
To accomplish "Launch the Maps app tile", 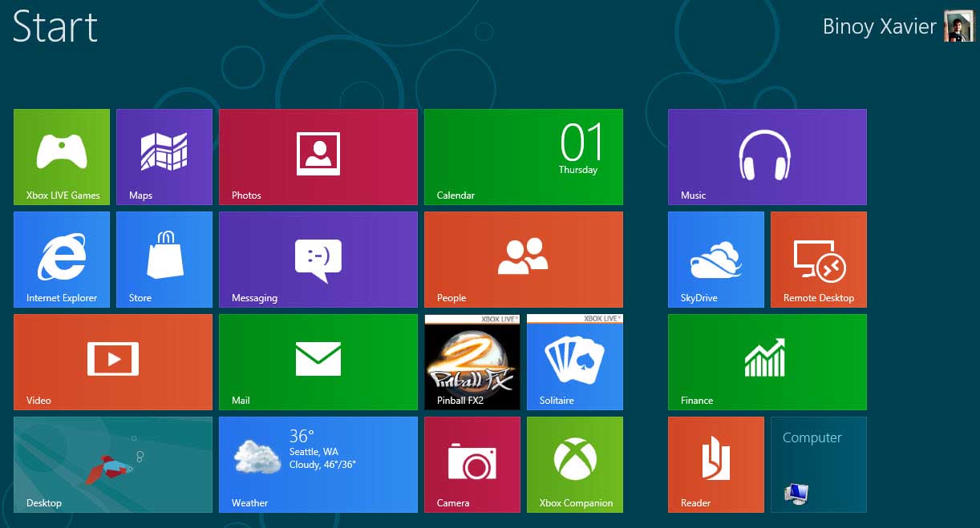I will pos(164,157).
